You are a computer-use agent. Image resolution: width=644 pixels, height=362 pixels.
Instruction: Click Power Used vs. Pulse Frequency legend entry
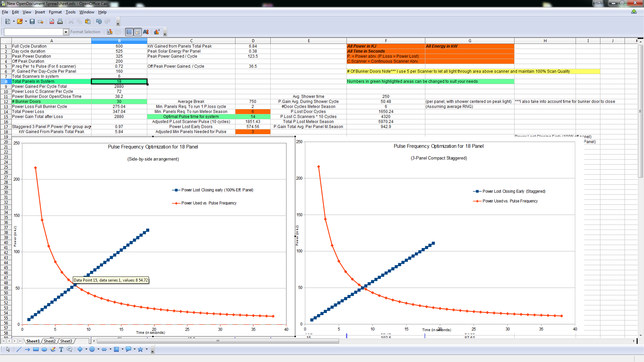[209, 203]
